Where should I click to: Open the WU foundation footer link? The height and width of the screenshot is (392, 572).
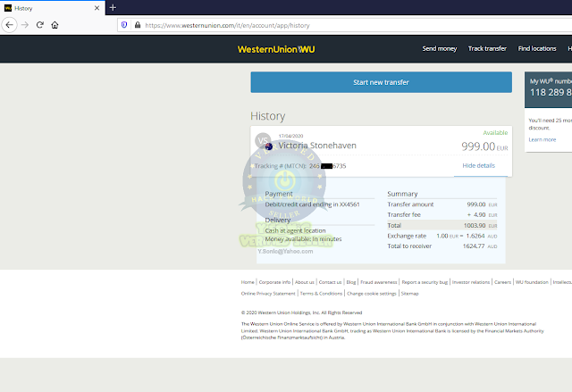click(x=532, y=282)
